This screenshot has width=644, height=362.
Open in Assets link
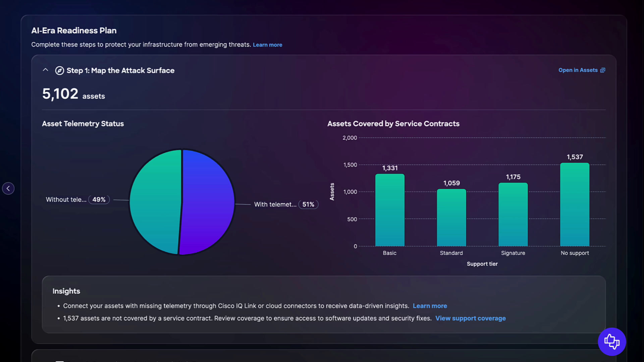[582, 70]
